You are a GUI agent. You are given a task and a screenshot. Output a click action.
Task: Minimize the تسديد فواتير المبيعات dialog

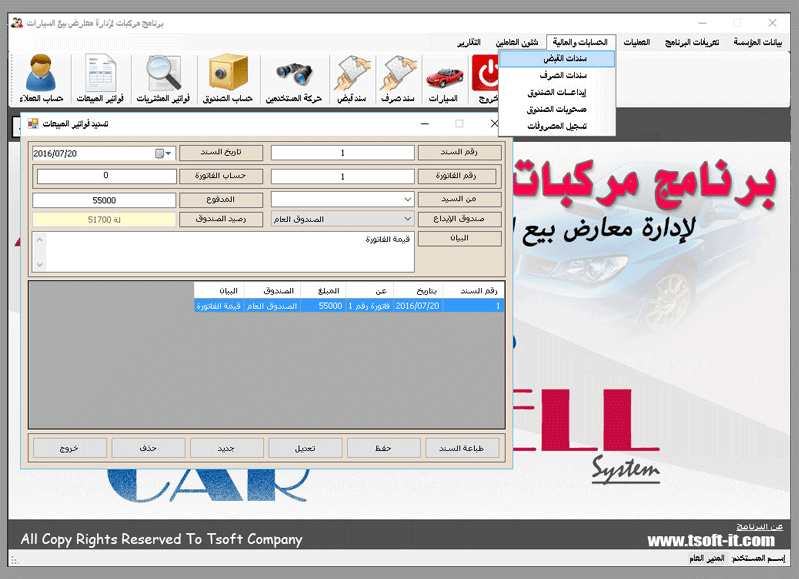tap(424, 124)
